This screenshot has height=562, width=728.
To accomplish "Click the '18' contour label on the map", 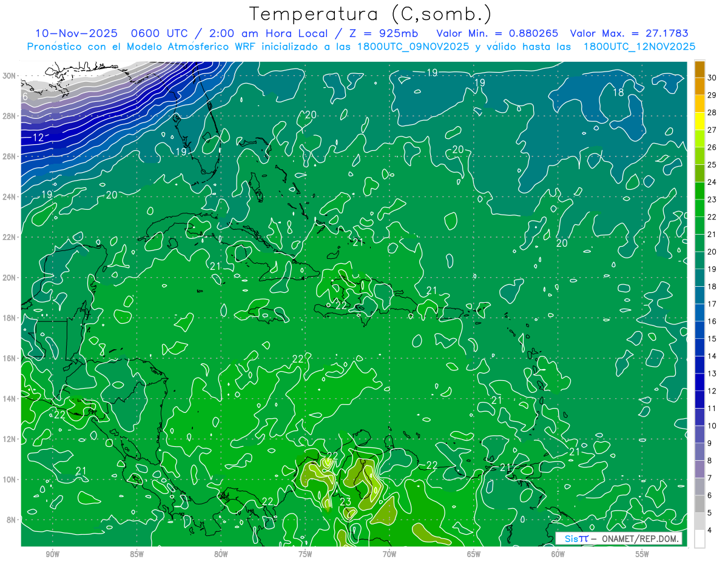I will (x=618, y=92).
